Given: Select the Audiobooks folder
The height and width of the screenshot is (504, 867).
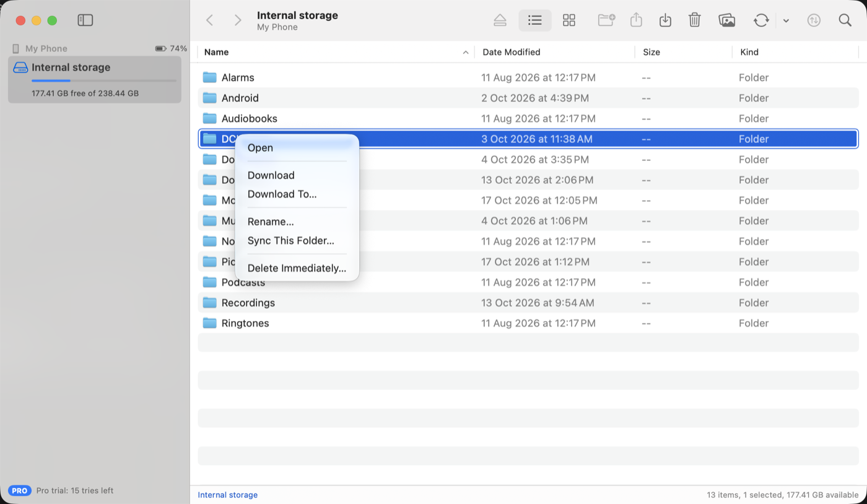Looking at the screenshot, I should [528, 118].
